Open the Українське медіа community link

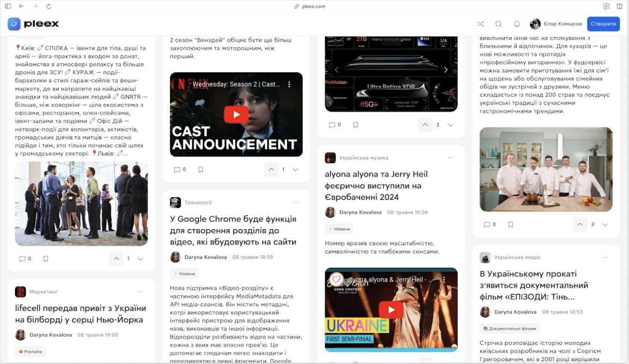(517, 257)
